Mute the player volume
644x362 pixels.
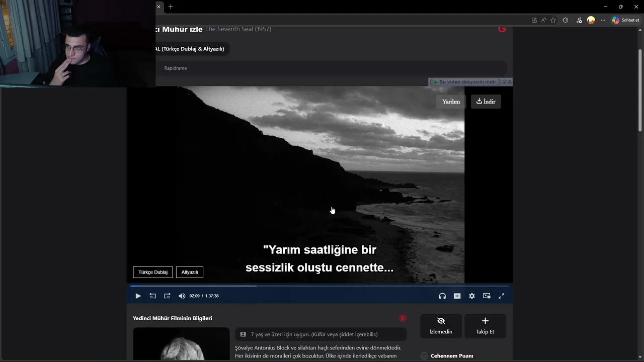182,296
